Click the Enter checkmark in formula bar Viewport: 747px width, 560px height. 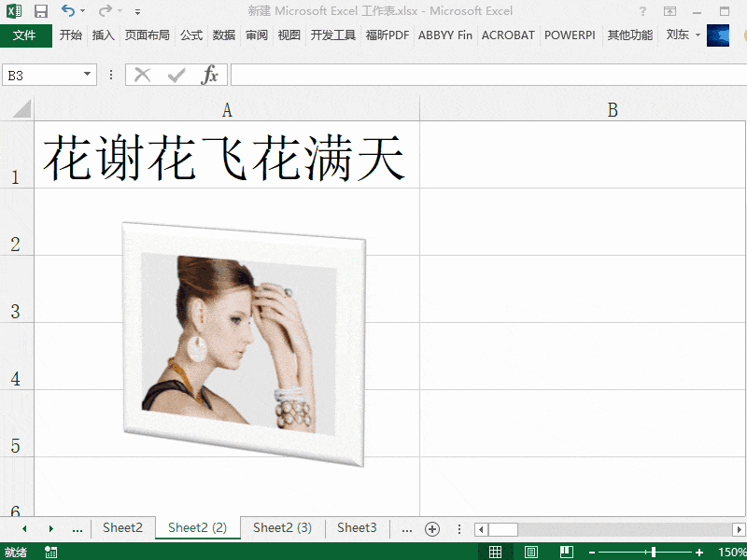click(x=174, y=75)
